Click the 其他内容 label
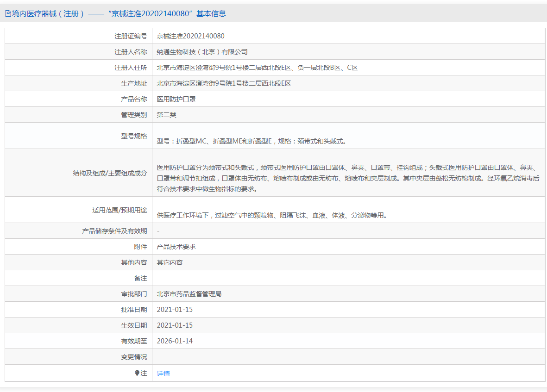Image resolution: width=547 pixels, height=392 pixels. click(134, 262)
